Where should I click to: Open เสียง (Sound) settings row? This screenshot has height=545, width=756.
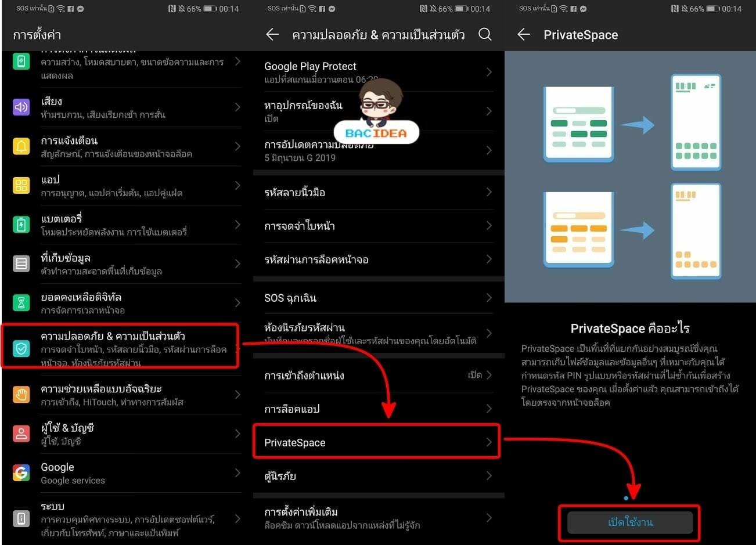[x=127, y=107]
